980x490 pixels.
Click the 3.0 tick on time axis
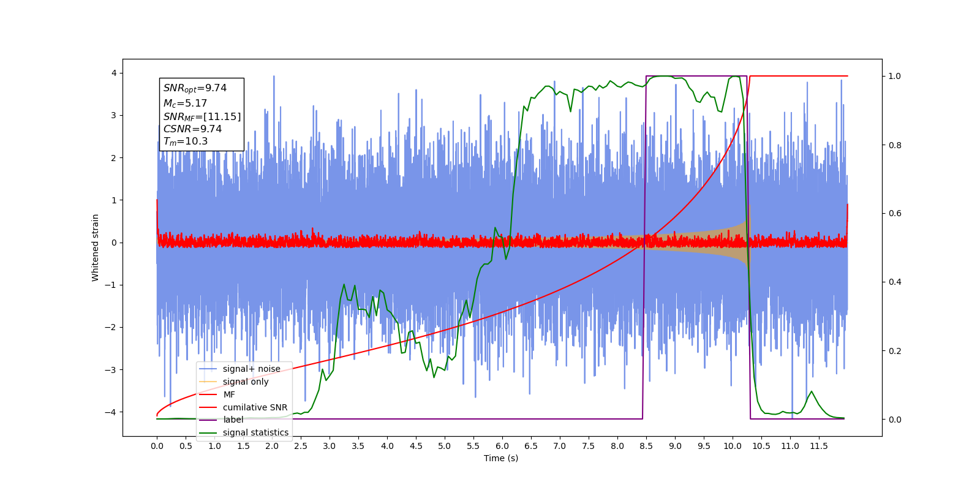click(x=330, y=446)
